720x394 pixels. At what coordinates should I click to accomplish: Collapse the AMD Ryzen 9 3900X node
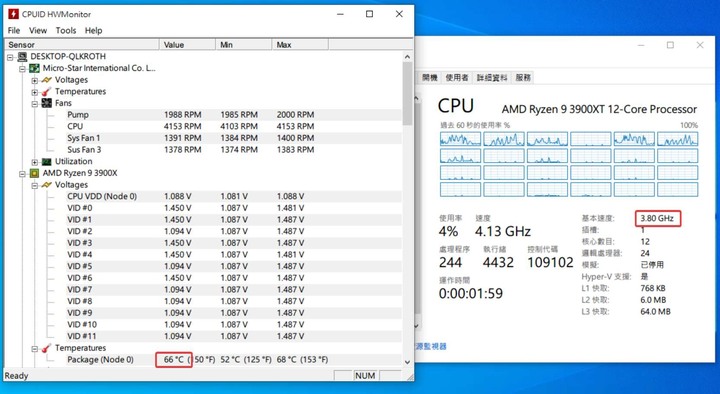22,174
